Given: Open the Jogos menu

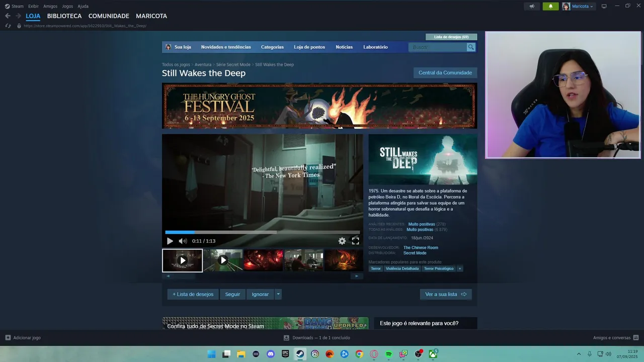Looking at the screenshot, I should click(67, 6).
